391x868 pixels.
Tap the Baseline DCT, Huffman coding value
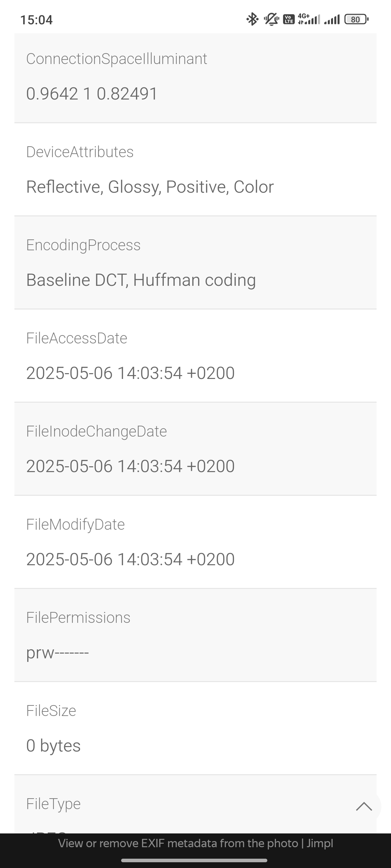tap(141, 280)
